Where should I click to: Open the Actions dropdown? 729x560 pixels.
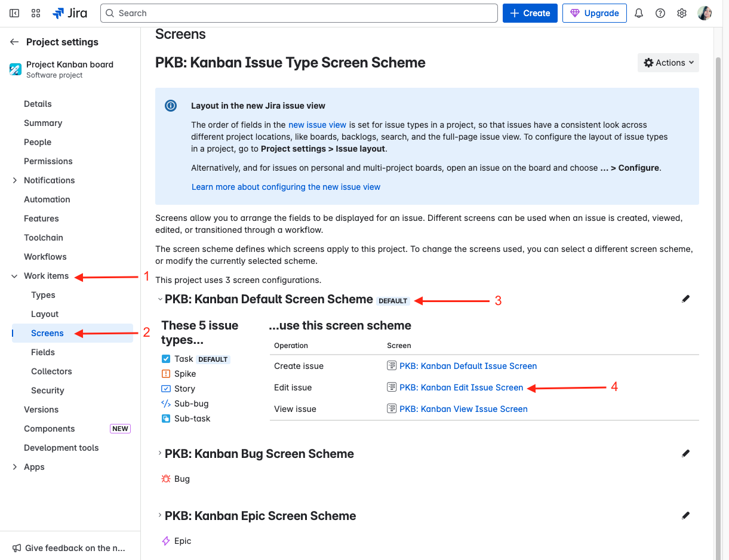coord(668,63)
